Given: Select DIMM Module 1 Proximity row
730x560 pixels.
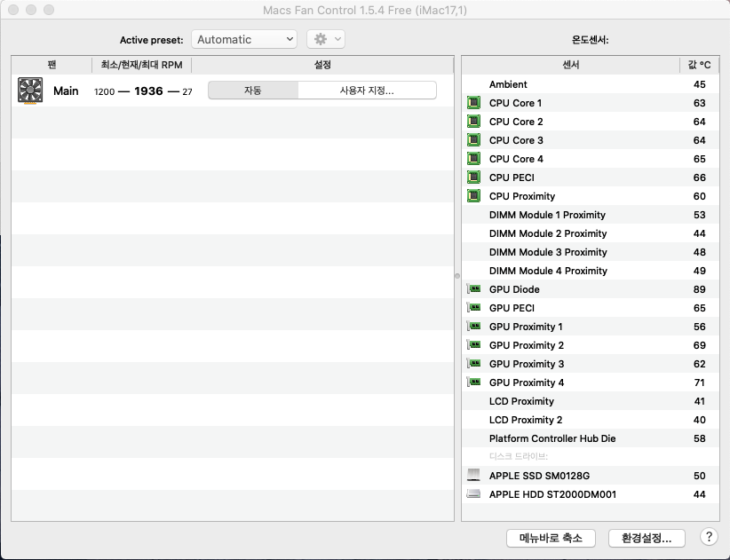Looking at the screenshot, I should click(591, 215).
